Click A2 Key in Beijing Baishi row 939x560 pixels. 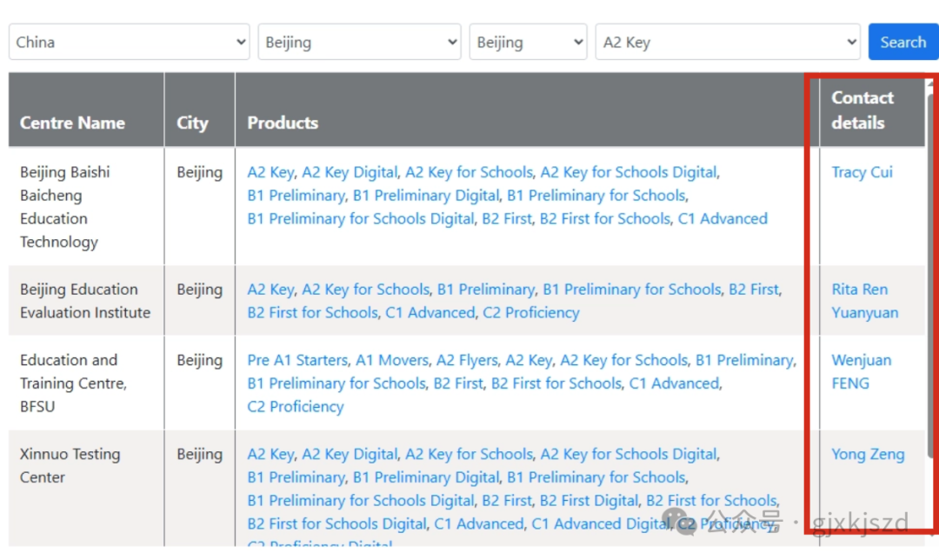(x=270, y=172)
